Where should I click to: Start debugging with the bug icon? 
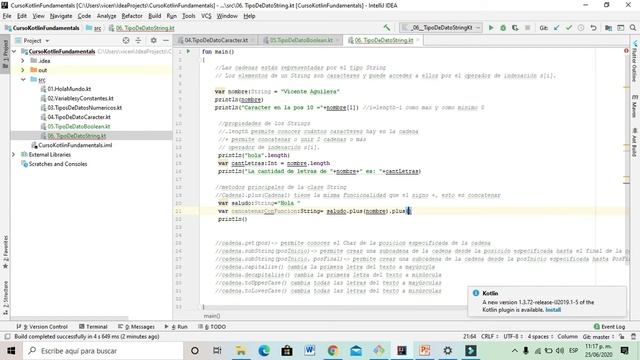503,28
